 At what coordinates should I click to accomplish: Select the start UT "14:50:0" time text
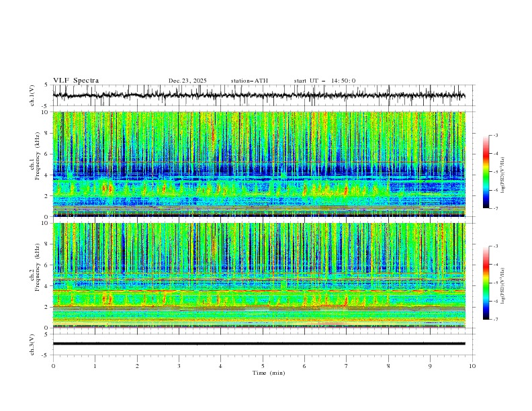(343, 81)
